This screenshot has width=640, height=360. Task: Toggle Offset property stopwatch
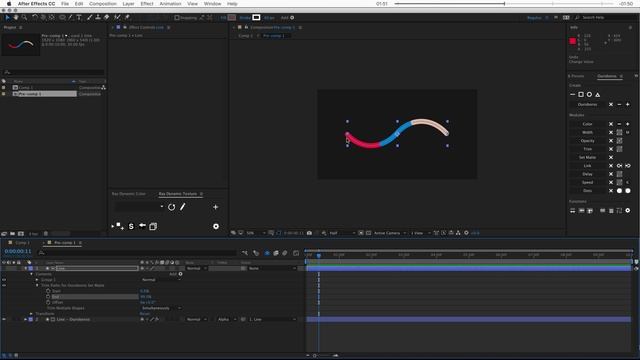(48, 302)
